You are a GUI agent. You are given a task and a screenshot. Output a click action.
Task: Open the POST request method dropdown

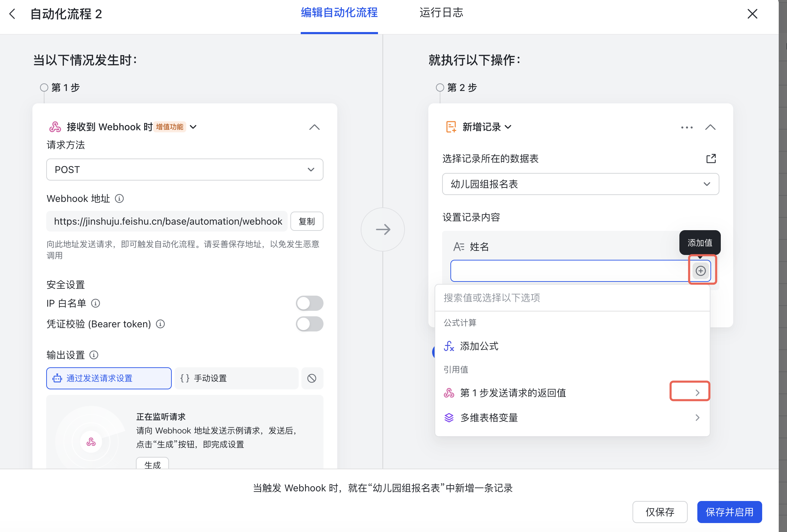point(185,170)
